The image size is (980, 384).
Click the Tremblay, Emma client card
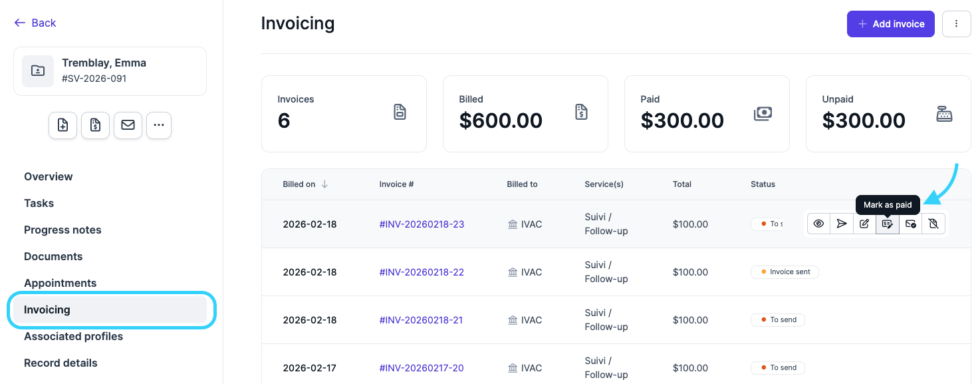[110, 71]
